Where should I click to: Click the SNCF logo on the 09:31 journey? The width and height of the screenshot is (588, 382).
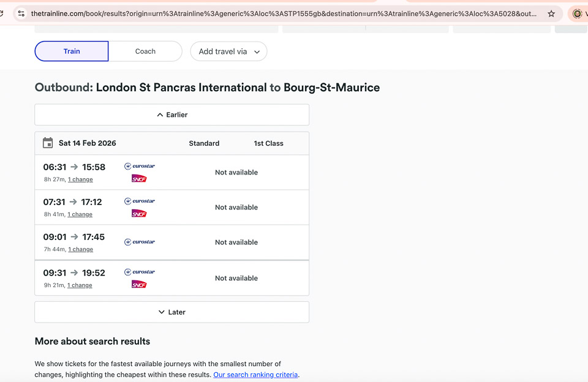139,285
